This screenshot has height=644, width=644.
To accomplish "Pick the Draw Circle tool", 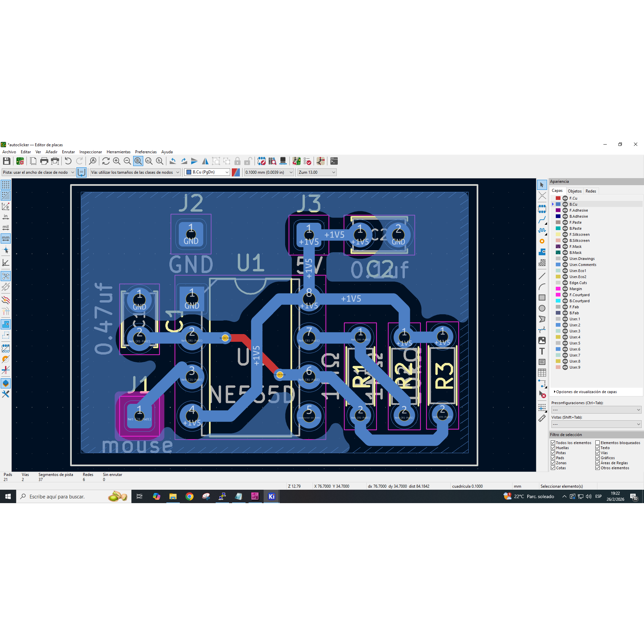I will pyautogui.click(x=542, y=308).
